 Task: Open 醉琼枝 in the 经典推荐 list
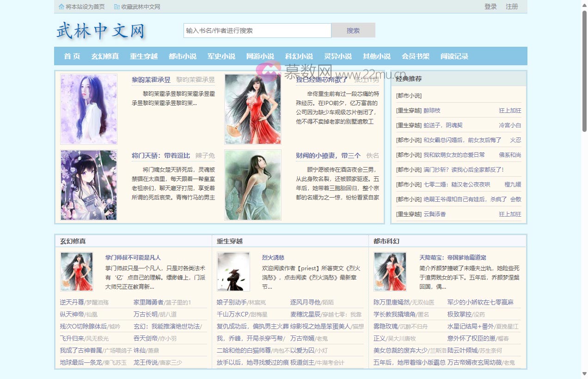432,111
